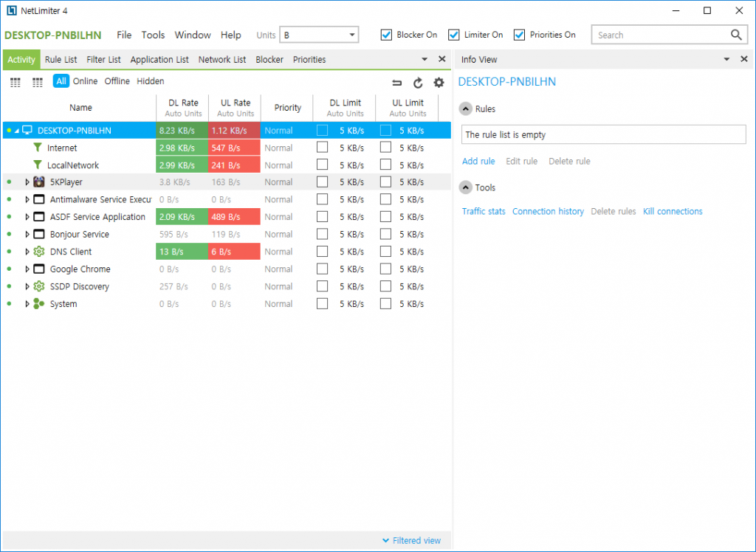Screen dimensions: 756x552
Task: Enable DL Limit for DNS Client
Action: click(322, 252)
